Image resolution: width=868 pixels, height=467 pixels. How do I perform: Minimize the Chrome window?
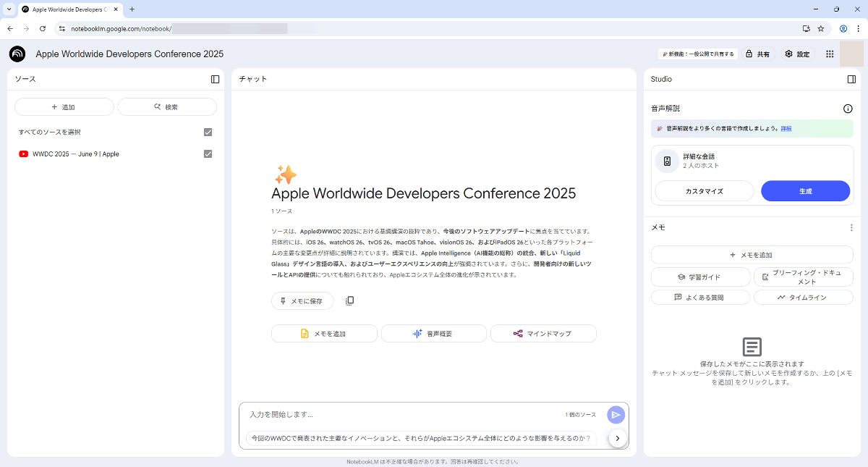pyautogui.click(x=817, y=9)
